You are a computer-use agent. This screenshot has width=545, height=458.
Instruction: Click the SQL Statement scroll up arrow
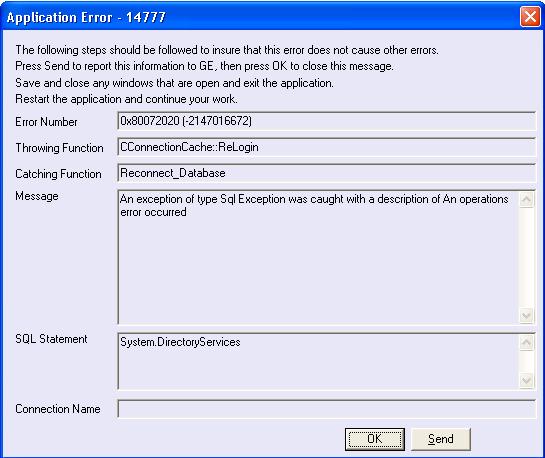[x=527, y=343]
